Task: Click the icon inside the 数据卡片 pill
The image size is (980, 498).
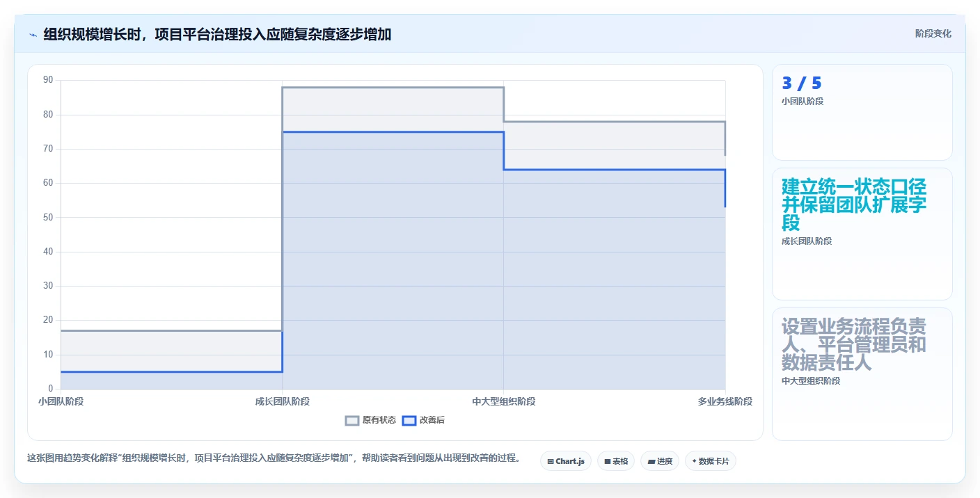Action: 695,461
